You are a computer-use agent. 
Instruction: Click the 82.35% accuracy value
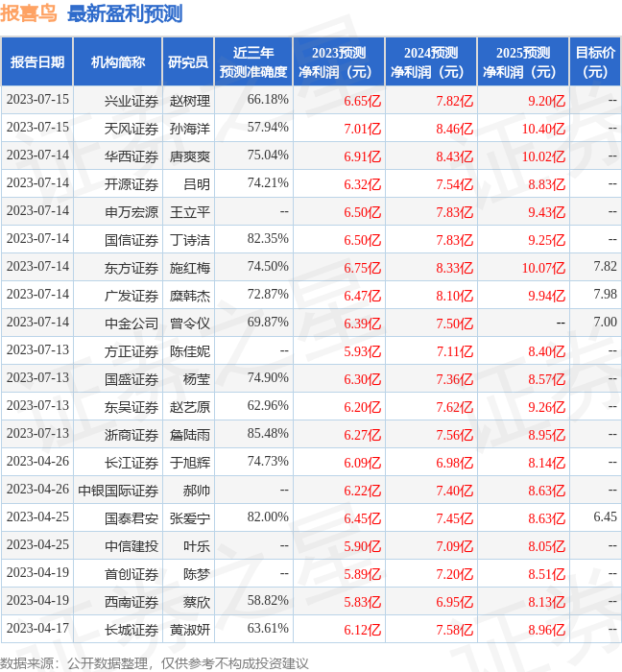268,239
